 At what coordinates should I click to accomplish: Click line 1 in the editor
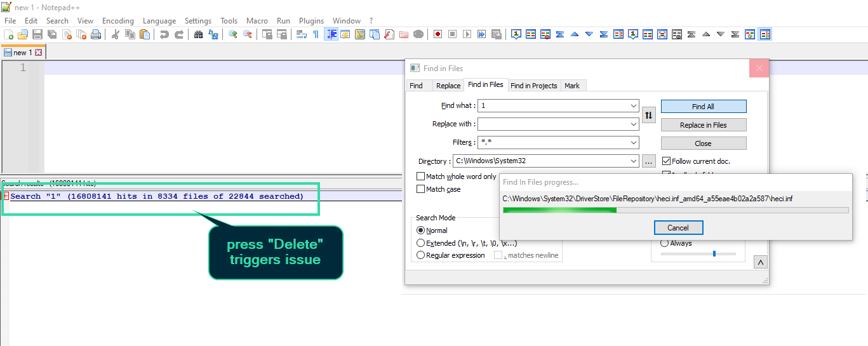click(x=222, y=67)
